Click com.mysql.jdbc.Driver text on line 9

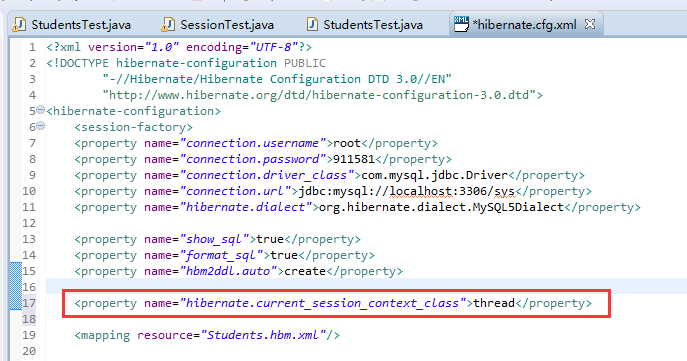(x=435, y=175)
